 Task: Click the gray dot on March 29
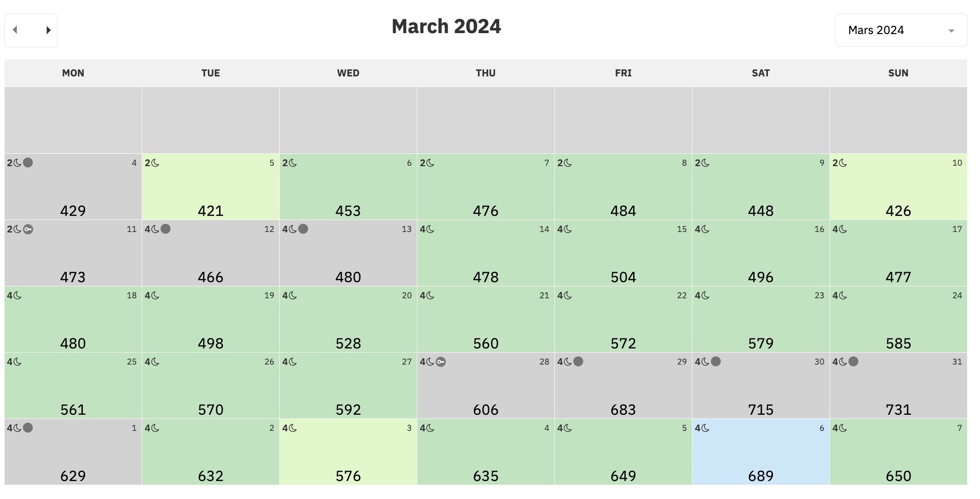578,361
